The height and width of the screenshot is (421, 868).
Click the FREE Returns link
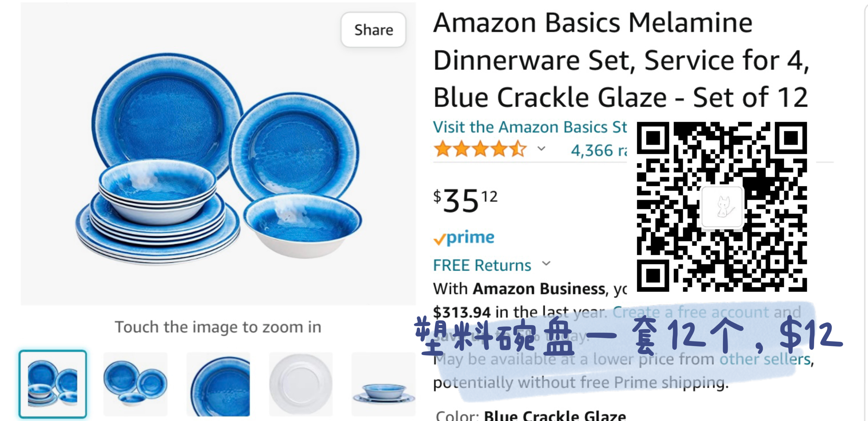(482, 265)
